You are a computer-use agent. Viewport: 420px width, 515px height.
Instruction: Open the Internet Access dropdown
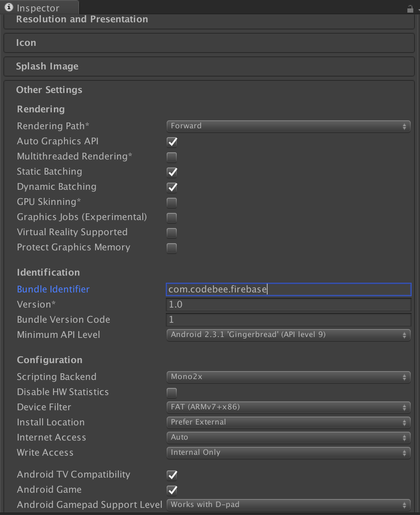288,438
